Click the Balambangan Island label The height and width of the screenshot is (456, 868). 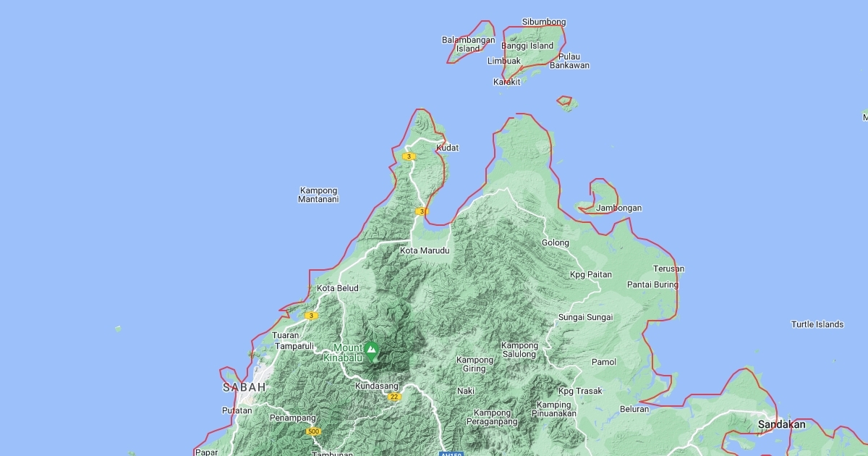point(468,44)
